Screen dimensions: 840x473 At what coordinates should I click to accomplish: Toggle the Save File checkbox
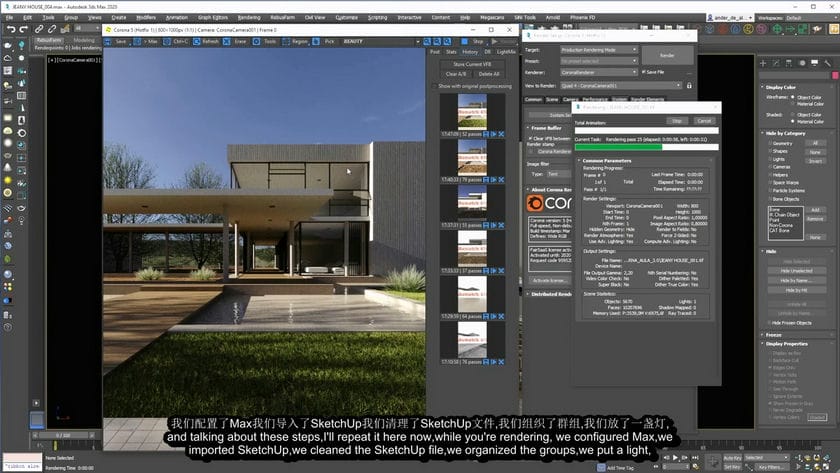click(643, 72)
